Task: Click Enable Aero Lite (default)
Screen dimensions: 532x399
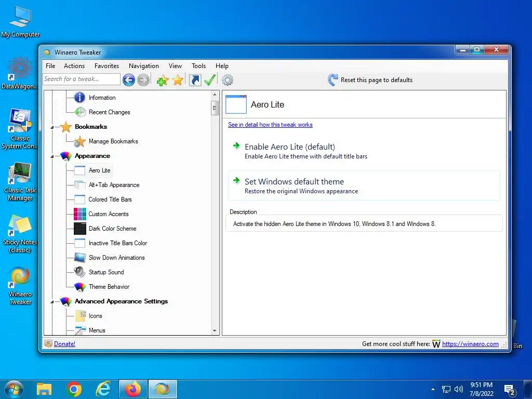Action: pyautogui.click(x=364, y=151)
